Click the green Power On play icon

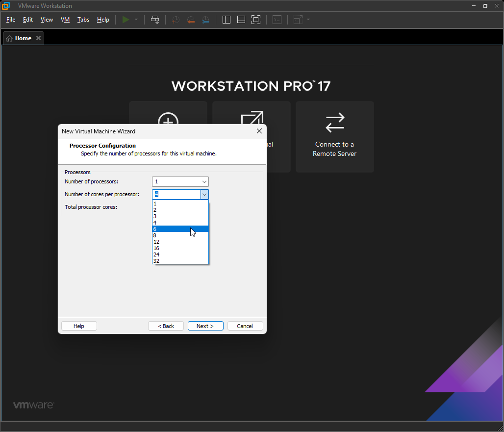(126, 20)
